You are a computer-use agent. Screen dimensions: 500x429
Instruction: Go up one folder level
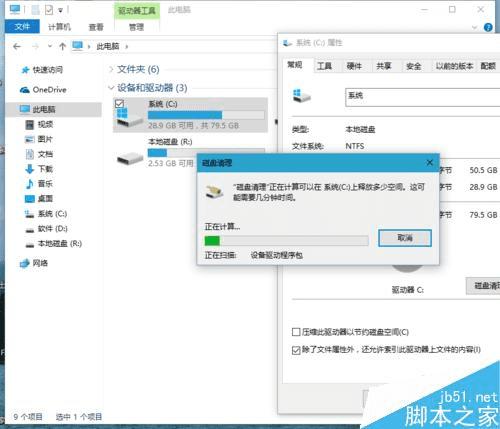pos(62,47)
